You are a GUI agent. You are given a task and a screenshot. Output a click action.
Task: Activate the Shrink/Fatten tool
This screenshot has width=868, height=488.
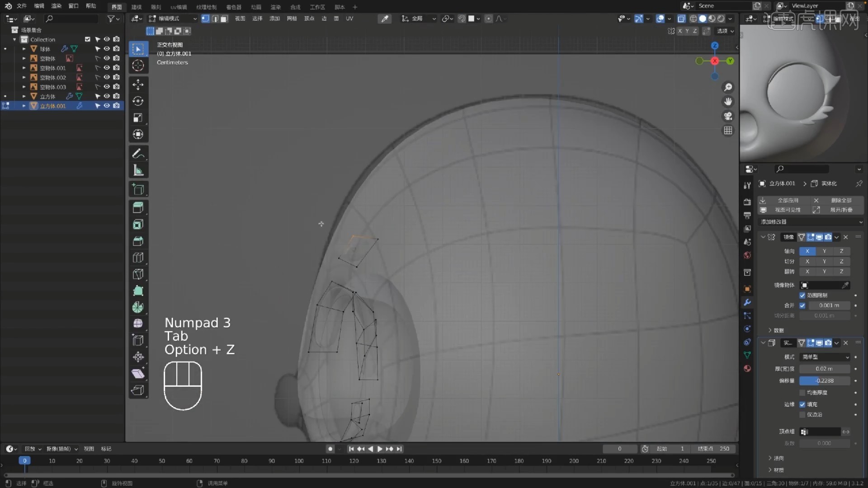138,357
